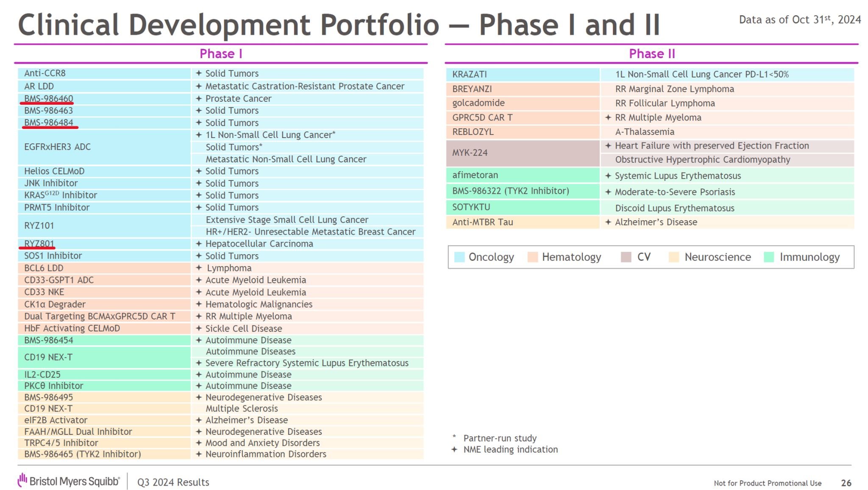Click the KRAS G12D Inhibitor cell
Screen dimensions: 868x490
104,195
